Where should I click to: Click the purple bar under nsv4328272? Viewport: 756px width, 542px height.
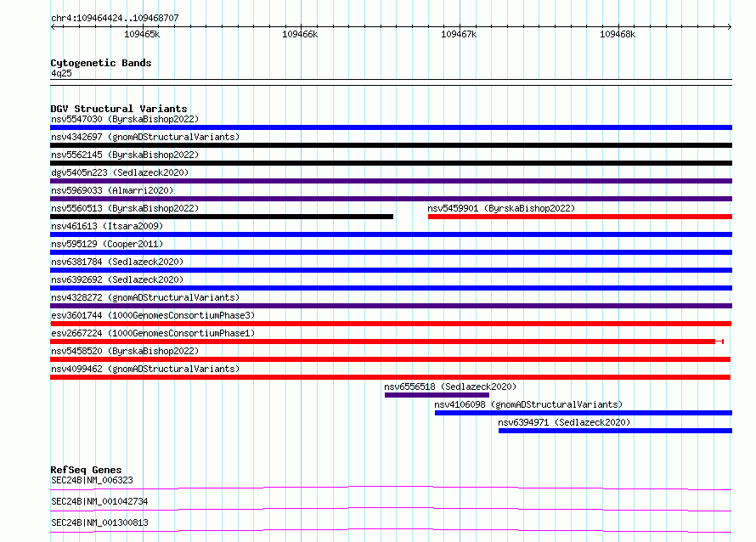click(391, 306)
